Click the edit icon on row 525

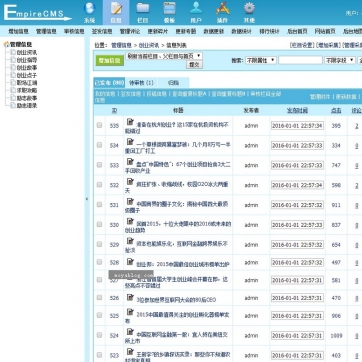coord(130,313)
